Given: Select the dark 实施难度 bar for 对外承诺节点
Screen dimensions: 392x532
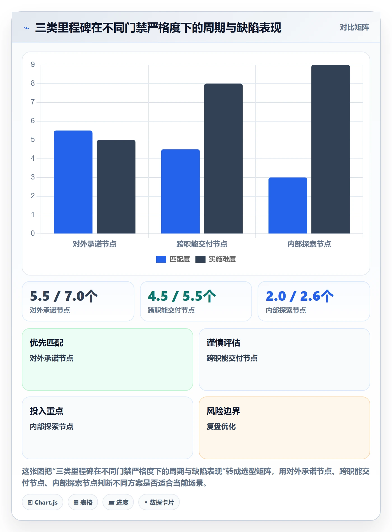Looking at the screenshot, I should click(x=116, y=187).
